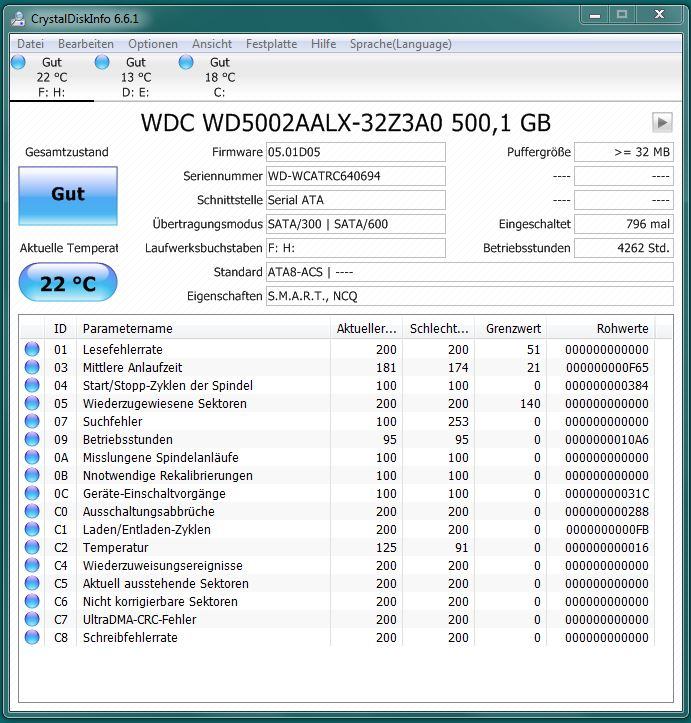
Task: Click raw value 000000000F65
Action: tap(607, 367)
